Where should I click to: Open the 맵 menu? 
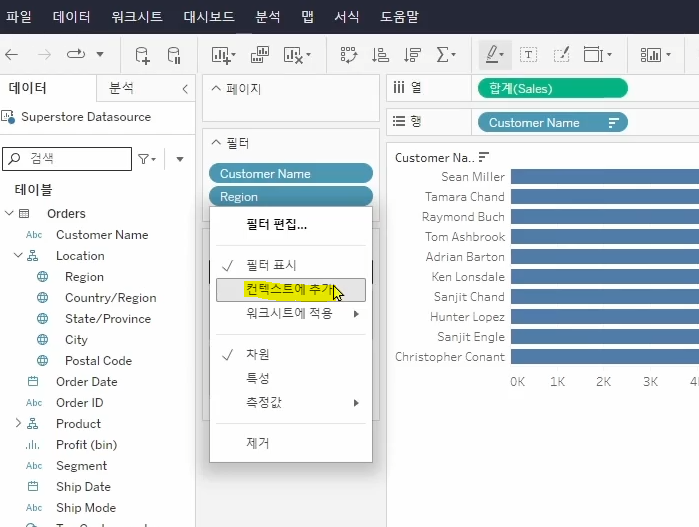(x=307, y=17)
